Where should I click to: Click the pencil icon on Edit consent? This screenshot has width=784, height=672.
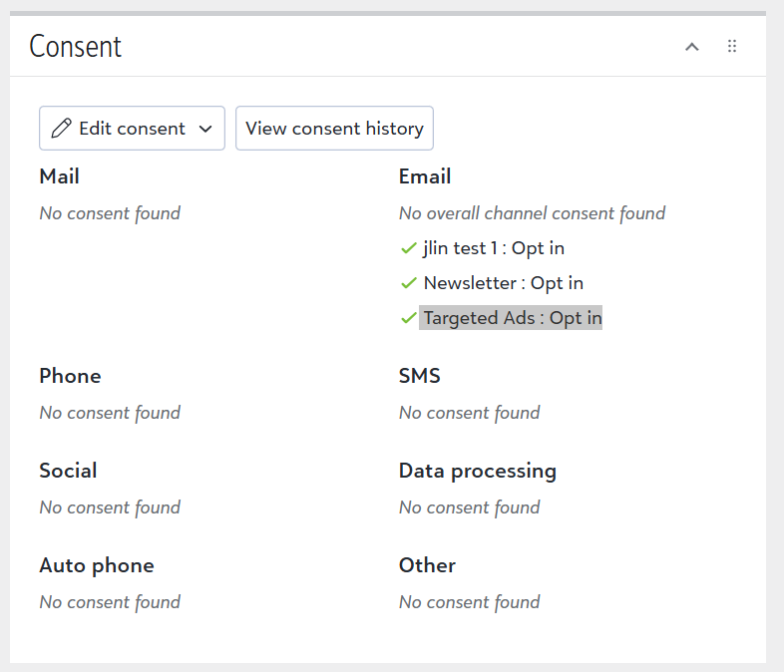61,129
